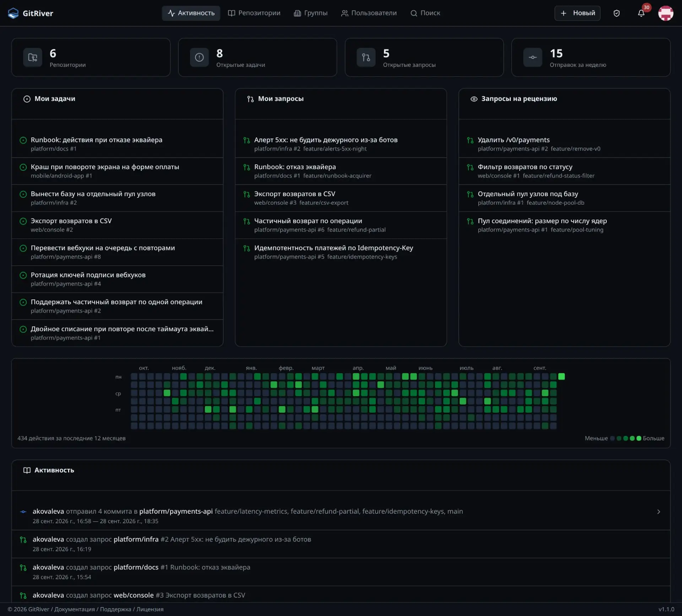Click the Мои задачи header icon
This screenshot has width=682, height=616.
coord(27,99)
